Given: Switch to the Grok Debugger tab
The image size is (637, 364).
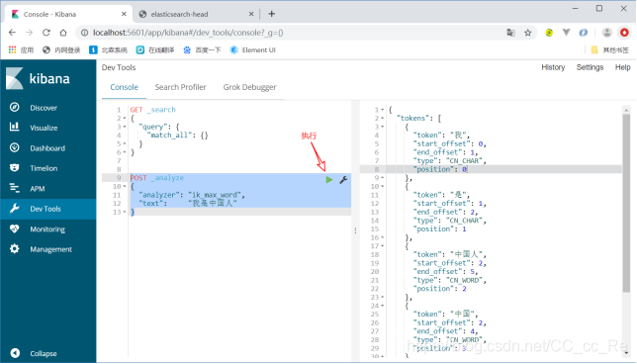Looking at the screenshot, I should click(x=249, y=87).
